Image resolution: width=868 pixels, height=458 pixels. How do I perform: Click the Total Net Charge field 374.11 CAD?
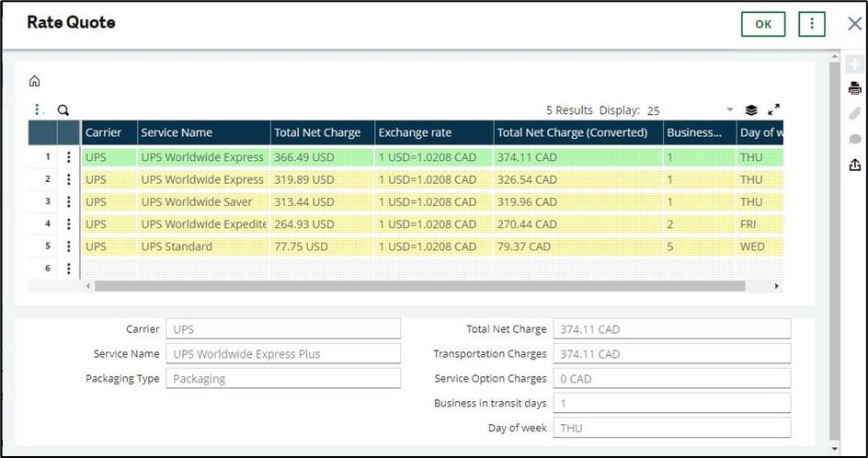(672, 329)
